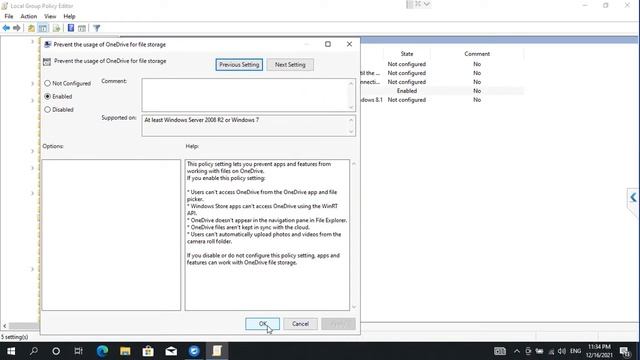This screenshot has height=360, width=640.
Task: Toggle Show/Hide Action Pane toolbar icon
Action: (82, 28)
